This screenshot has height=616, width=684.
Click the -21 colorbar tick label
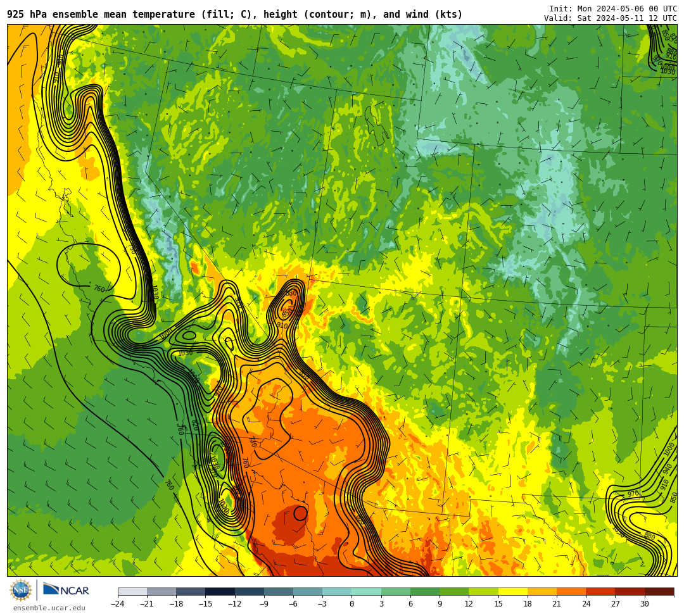pyautogui.click(x=148, y=604)
